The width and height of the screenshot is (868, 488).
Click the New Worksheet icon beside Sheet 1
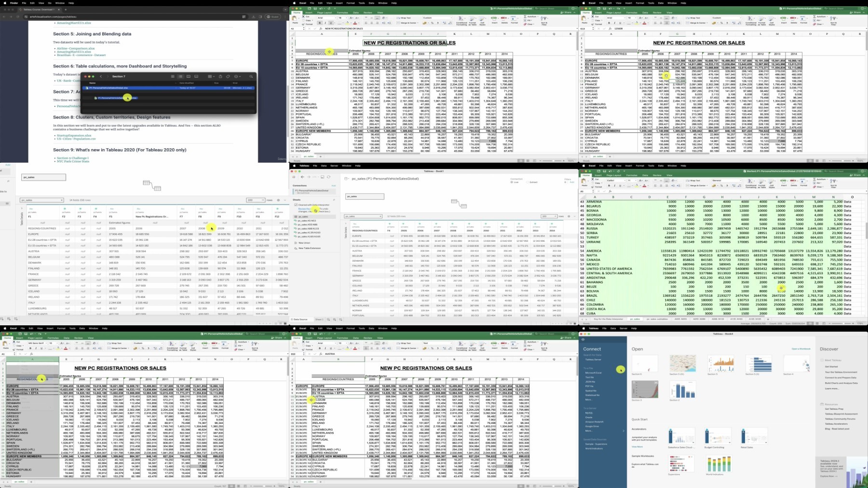click(328, 320)
